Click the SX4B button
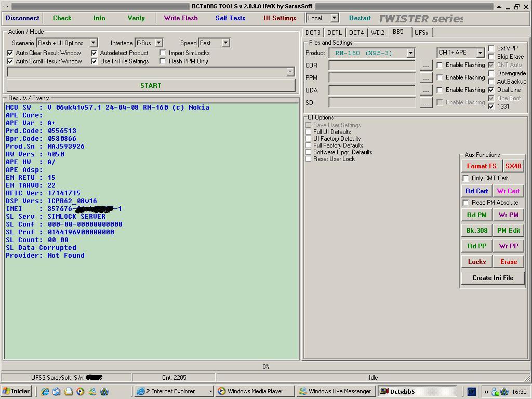The image size is (532, 399). 513,166
